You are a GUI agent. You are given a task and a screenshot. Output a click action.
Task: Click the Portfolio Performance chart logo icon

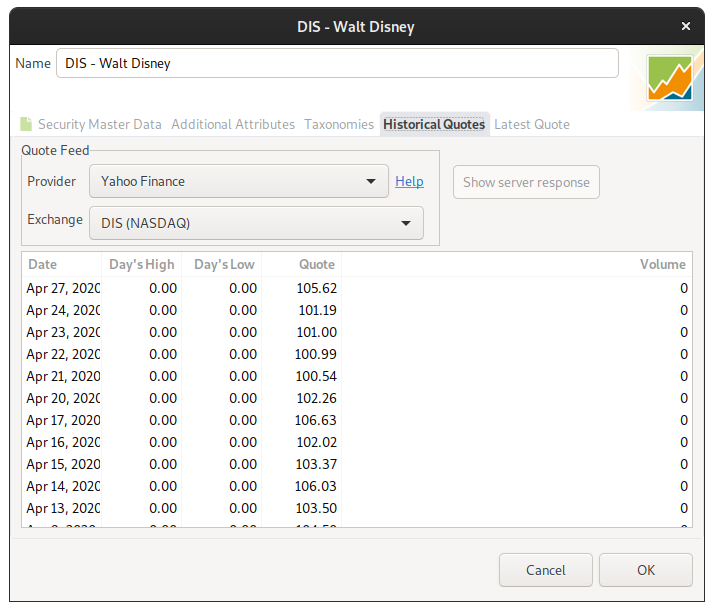[x=670, y=78]
